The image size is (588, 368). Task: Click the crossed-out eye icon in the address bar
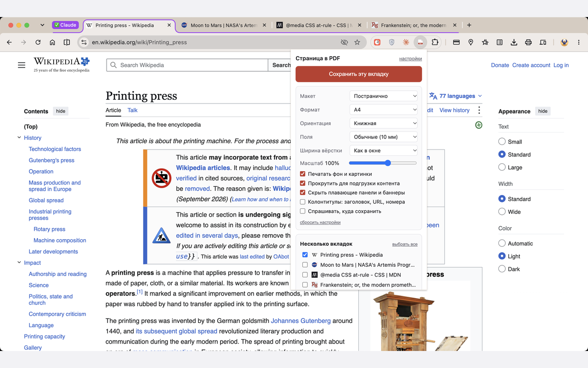point(344,42)
